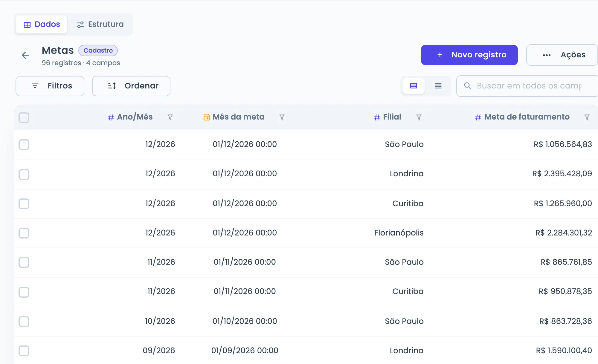Sort by the Meta de faturamento column header

click(x=527, y=117)
